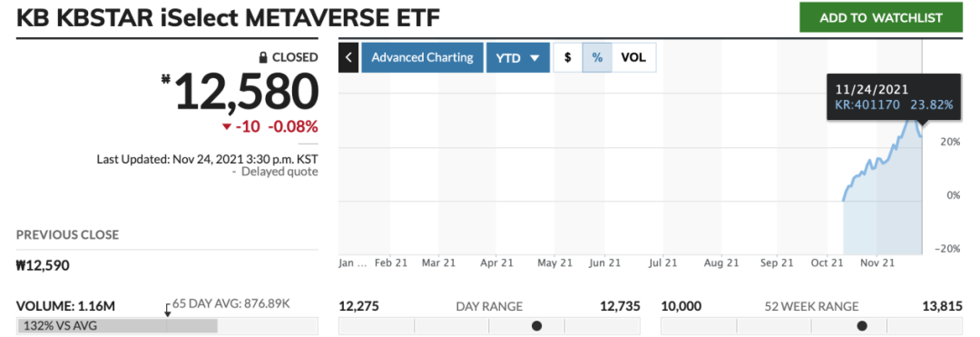Collapse chart with left chevron icon

pyautogui.click(x=348, y=57)
